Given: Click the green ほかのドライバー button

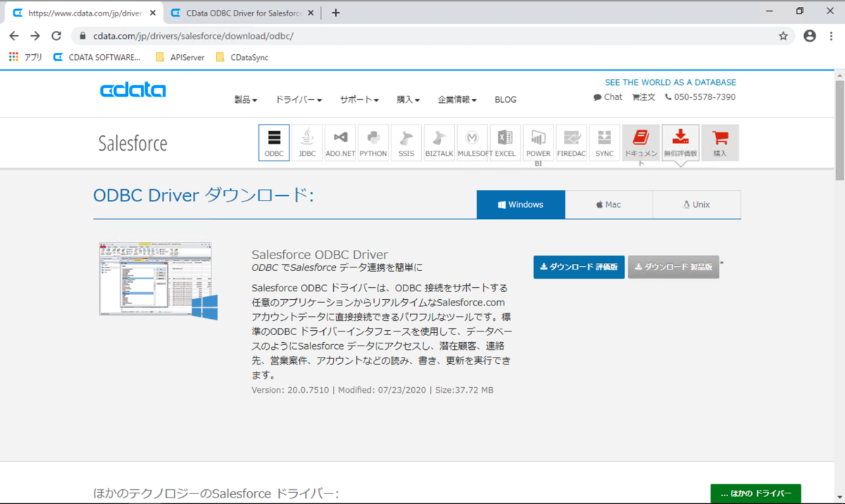Looking at the screenshot, I should pyautogui.click(x=756, y=493).
